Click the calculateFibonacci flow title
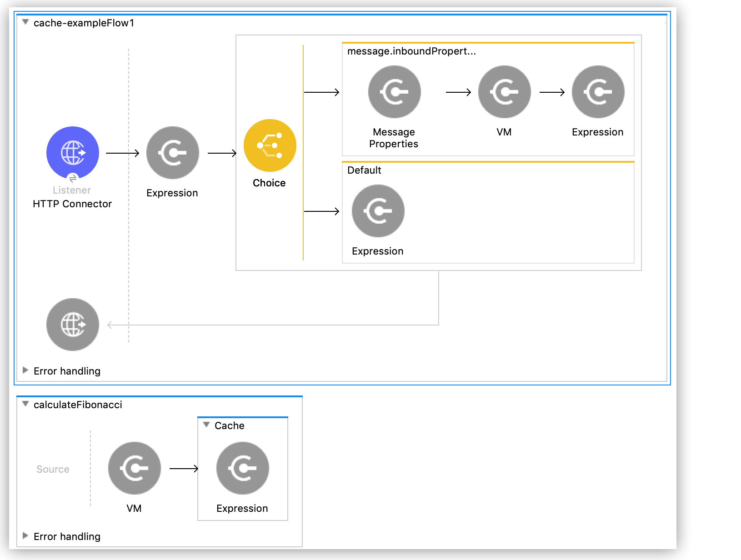The height and width of the screenshot is (560, 741). click(78, 405)
